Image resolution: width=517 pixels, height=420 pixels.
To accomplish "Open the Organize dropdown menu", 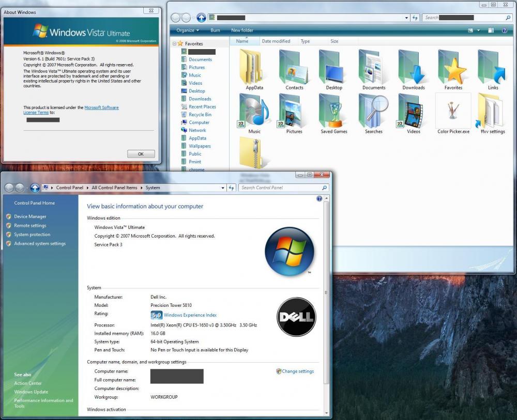I will (x=187, y=30).
